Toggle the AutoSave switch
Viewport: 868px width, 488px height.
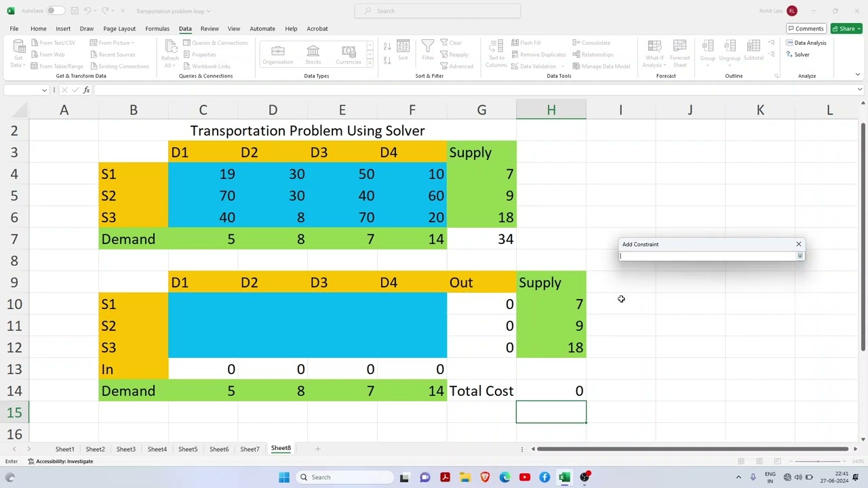pos(56,11)
